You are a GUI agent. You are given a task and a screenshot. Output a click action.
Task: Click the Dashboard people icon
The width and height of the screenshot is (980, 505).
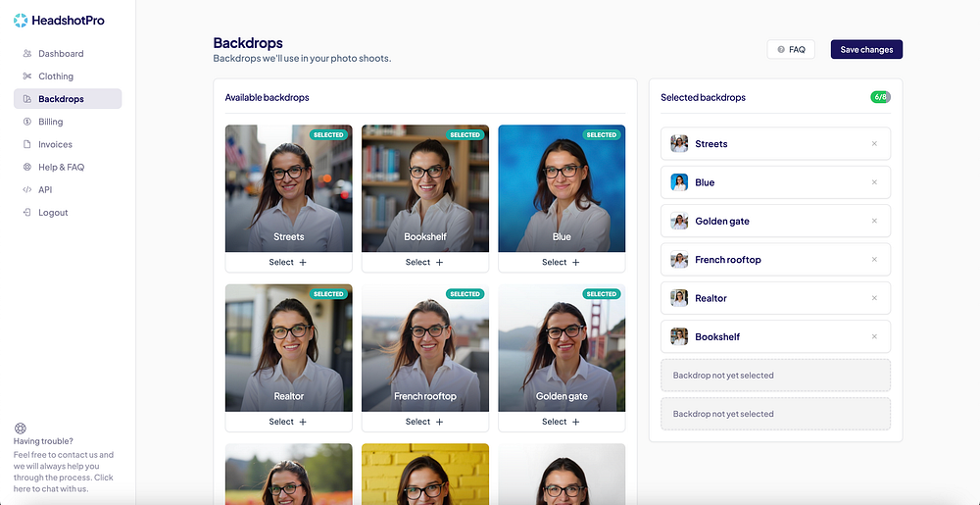[x=26, y=54]
